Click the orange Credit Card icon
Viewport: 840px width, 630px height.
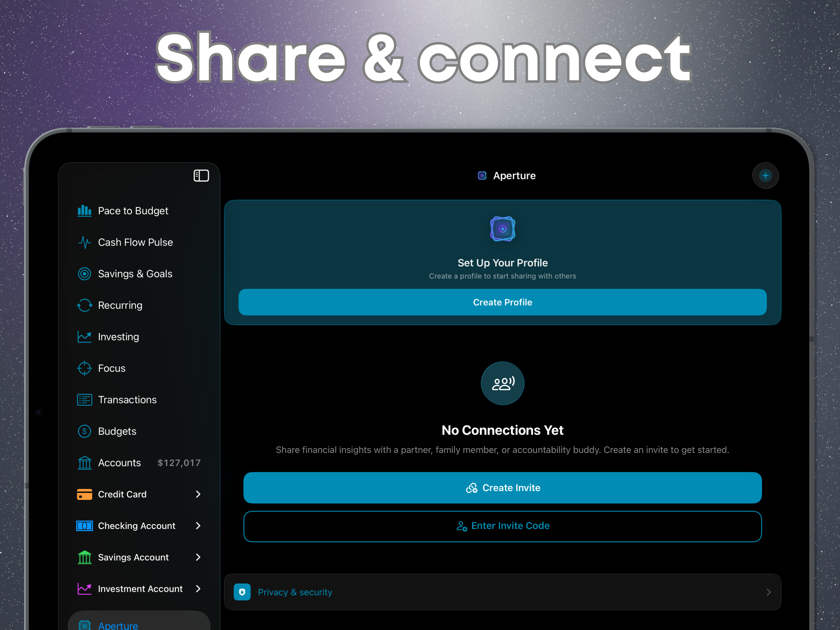tap(84, 494)
